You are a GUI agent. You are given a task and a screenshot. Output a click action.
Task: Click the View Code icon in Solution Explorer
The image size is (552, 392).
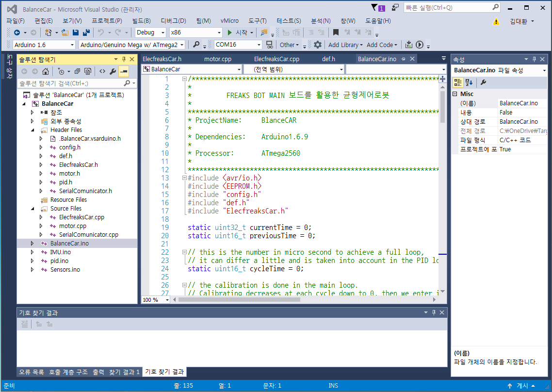(102, 71)
